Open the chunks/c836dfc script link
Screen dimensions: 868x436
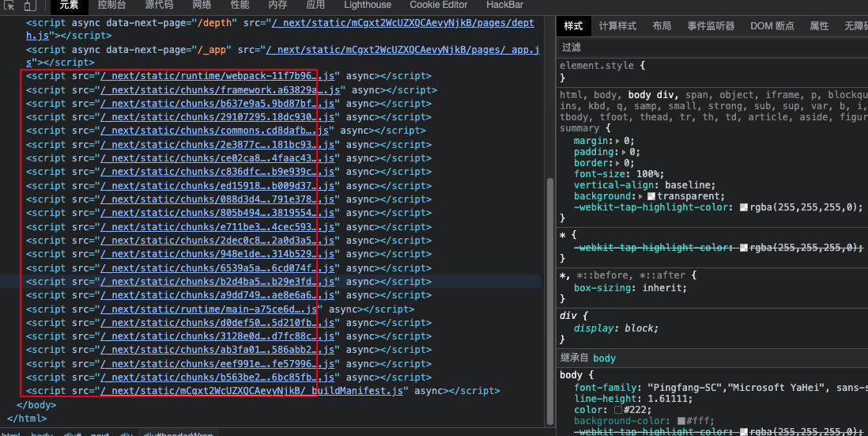(217, 172)
